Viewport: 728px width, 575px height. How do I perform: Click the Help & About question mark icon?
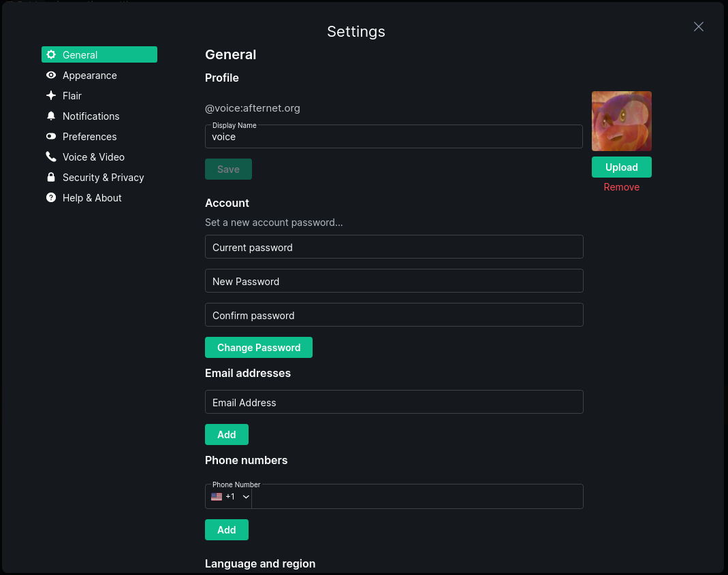coord(51,198)
